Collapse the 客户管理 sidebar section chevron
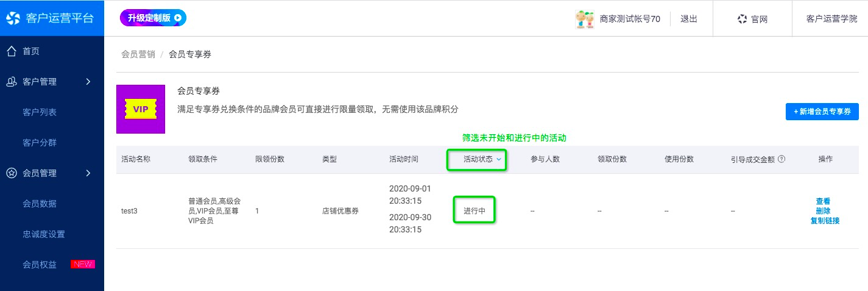 [88, 82]
